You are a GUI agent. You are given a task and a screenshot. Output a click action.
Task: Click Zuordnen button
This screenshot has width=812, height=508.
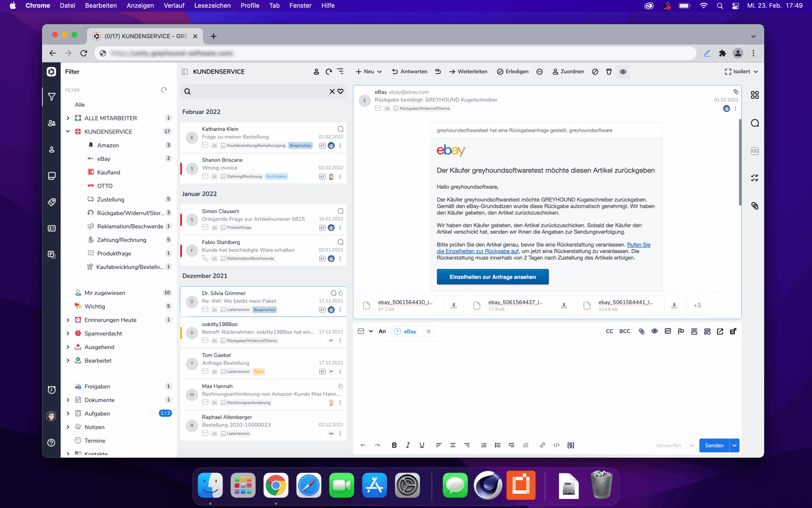pos(568,71)
